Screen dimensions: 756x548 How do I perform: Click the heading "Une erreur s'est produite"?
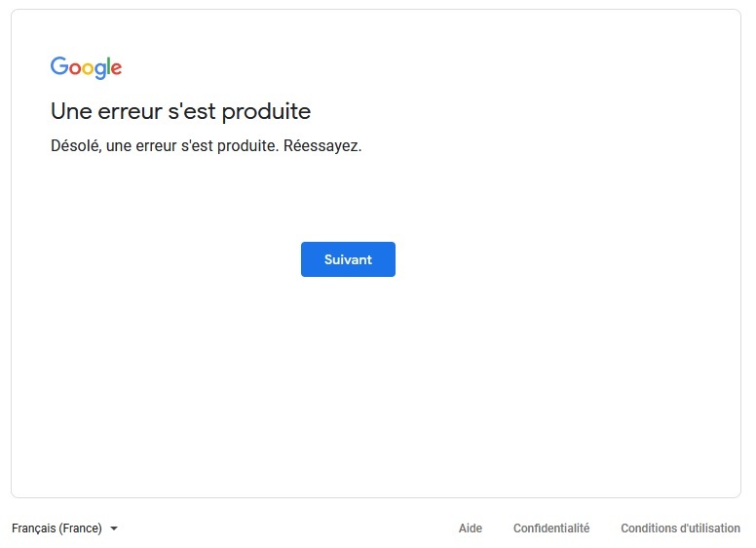(x=180, y=111)
